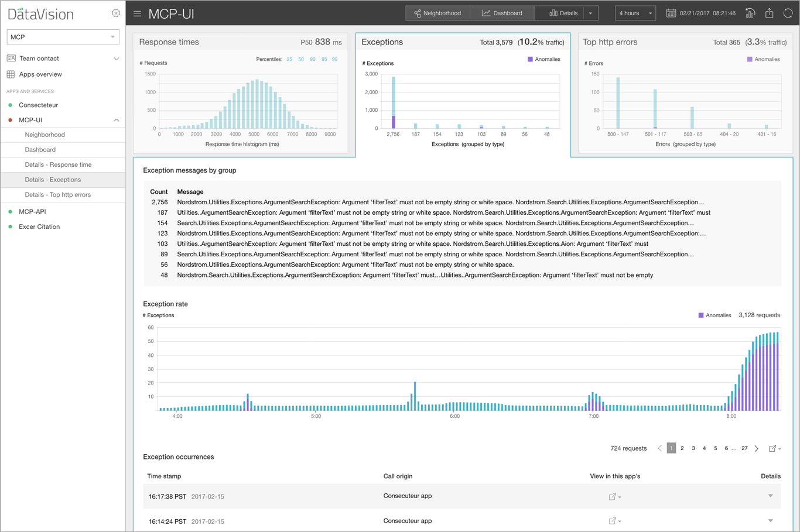Open the calendar date picker icon

[x=671, y=13]
